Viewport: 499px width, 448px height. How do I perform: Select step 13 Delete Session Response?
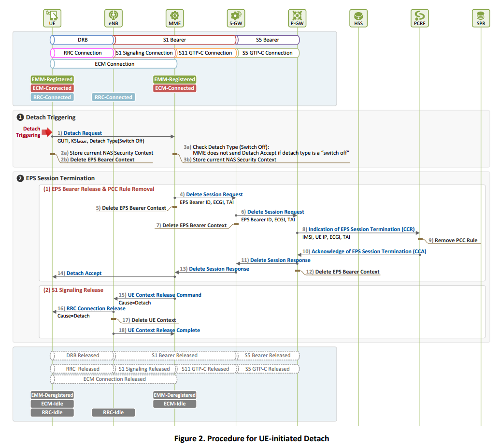(214, 269)
